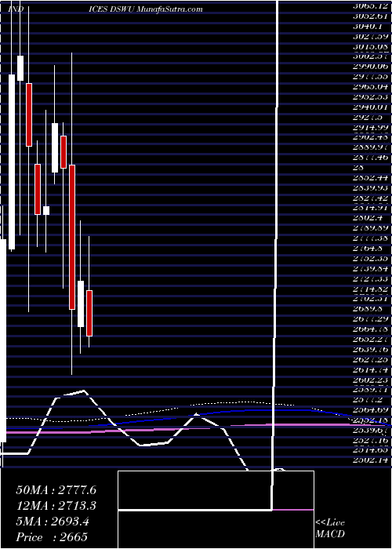Image resolution: width=392 pixels, height=549 pixels.
Task: Click the 2940.01 price axis label
Action: pos(369,107)
